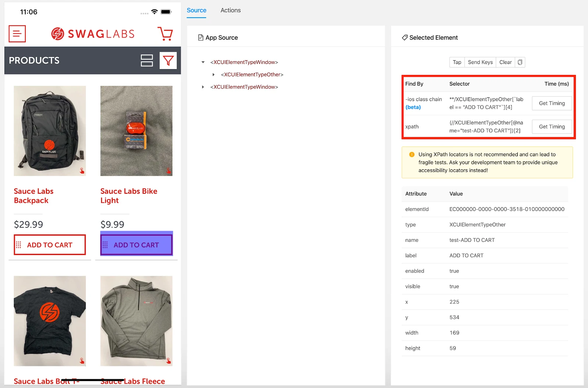The image size is (588, 388).
Task: Click the name value test-ADD TO CART
Action: 472,240
